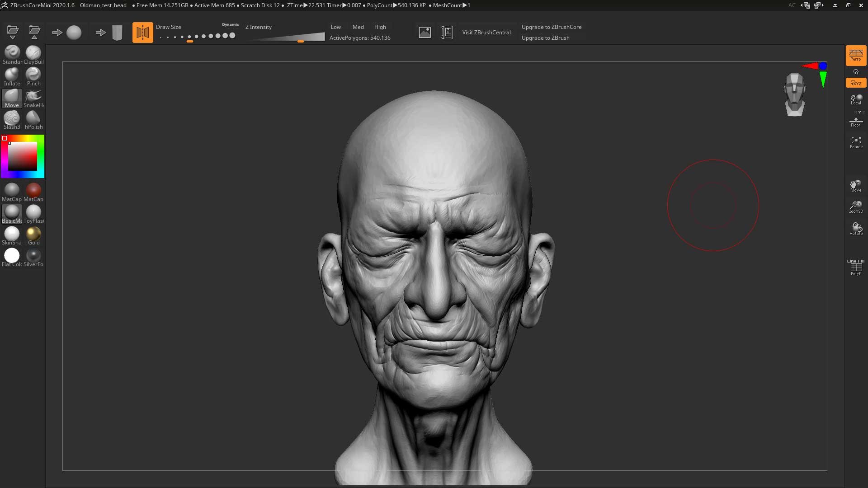This screenshot has height=488, width=868.
Task: Click the AC indicator in title bar
Action: coord(792,5)
